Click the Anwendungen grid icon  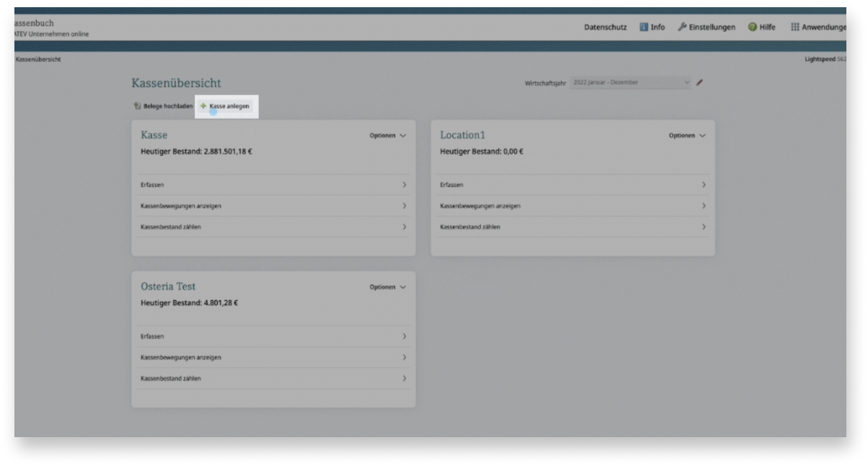pos(795,27)
